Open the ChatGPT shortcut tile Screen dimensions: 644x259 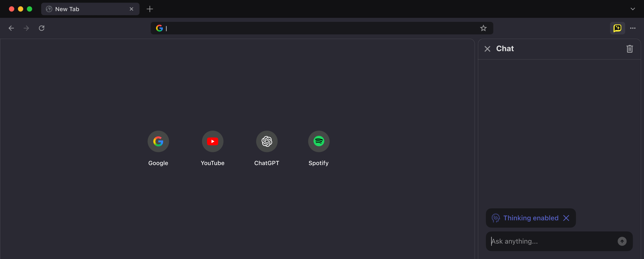267,141
